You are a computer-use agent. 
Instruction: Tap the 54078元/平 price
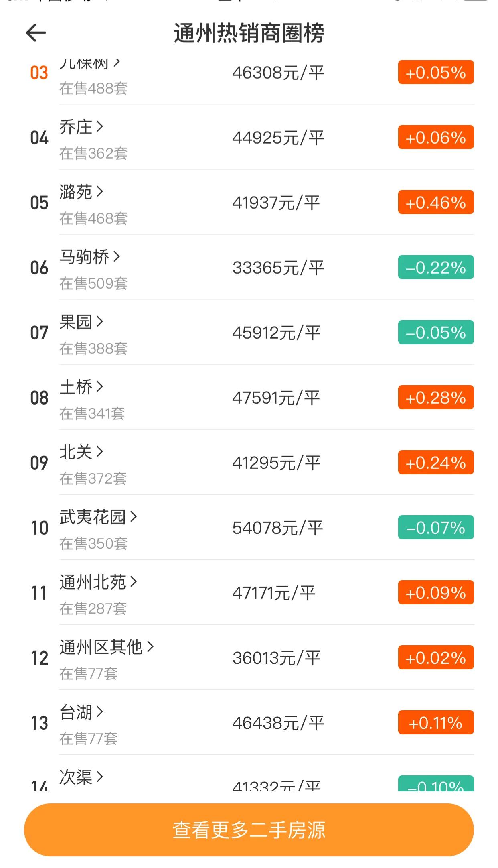277,528
